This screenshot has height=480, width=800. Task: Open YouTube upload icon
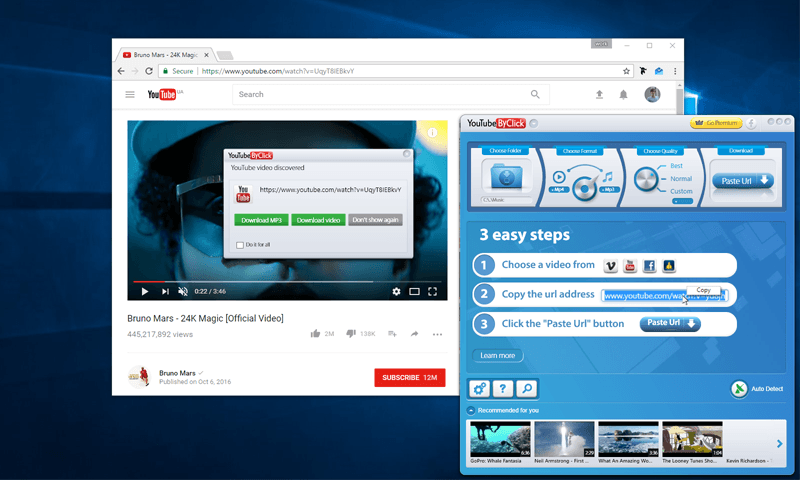point(599,94)
